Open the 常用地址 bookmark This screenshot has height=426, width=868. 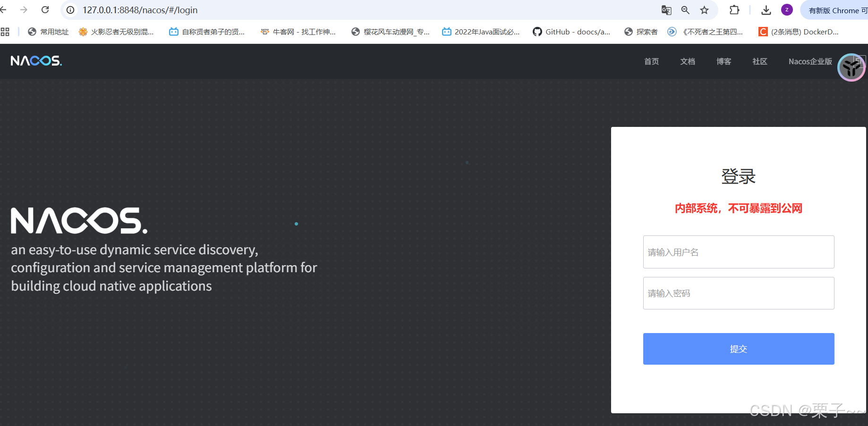click(48, 32)
